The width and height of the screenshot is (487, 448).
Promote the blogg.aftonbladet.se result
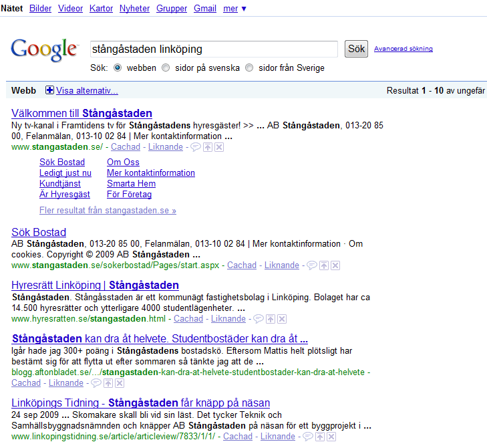coord(108,383)
